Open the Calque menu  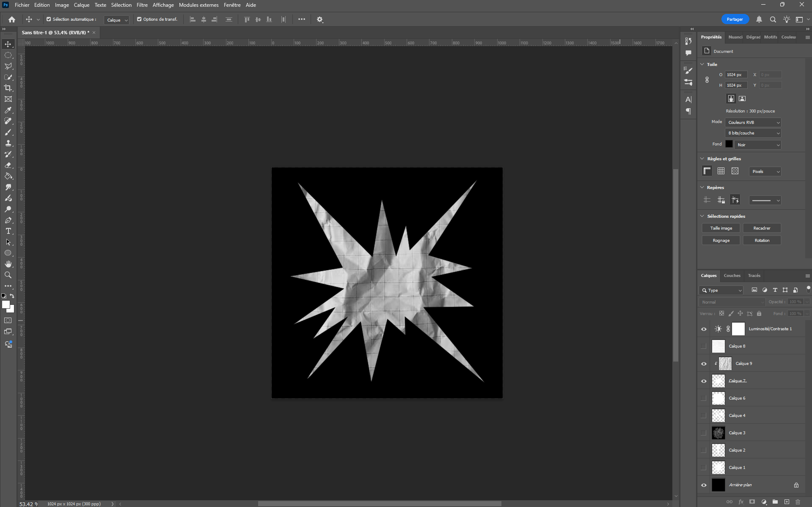[82, 5]
